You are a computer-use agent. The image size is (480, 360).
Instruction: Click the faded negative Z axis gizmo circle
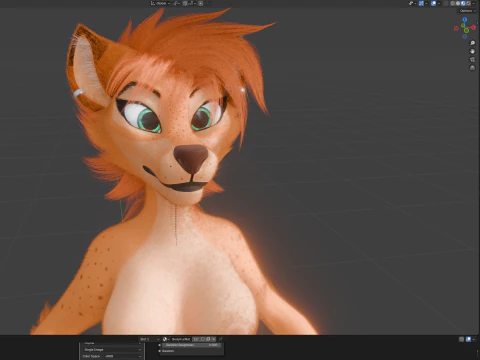point(465,37)
